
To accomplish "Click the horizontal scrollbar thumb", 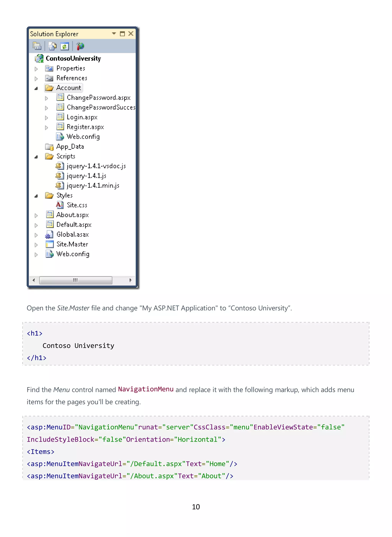I will point(76,280).
